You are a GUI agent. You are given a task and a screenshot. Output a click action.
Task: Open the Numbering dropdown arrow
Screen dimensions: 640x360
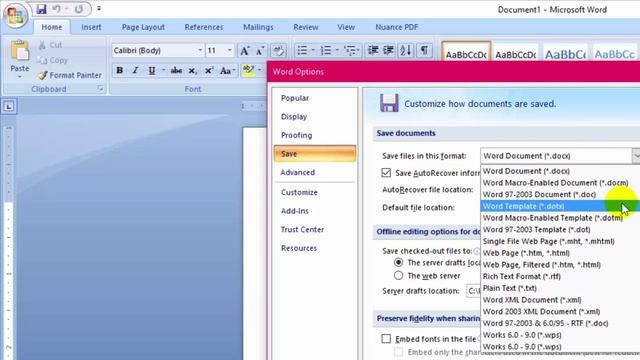pos(337,50)
